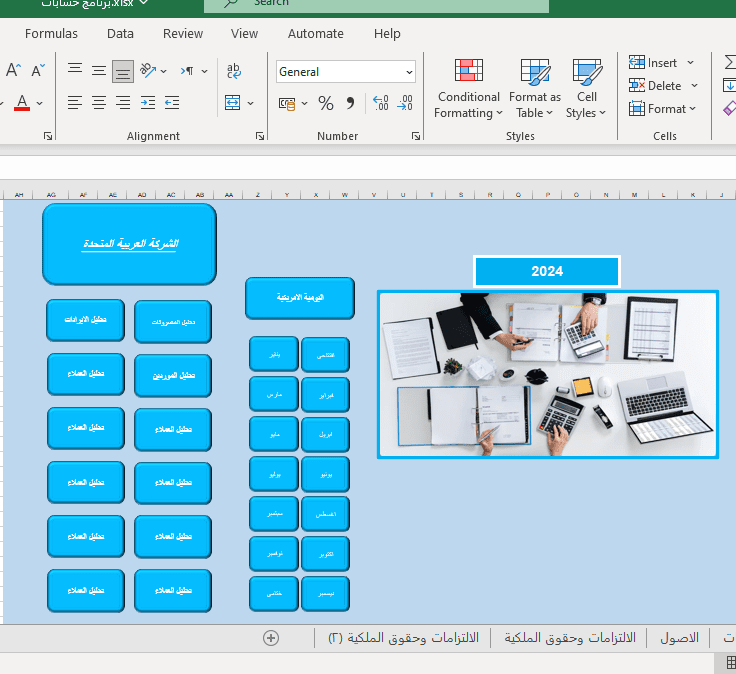Open the Merge & Center dropdown arrow
The image size is (736, 674).
coord(251,103)
